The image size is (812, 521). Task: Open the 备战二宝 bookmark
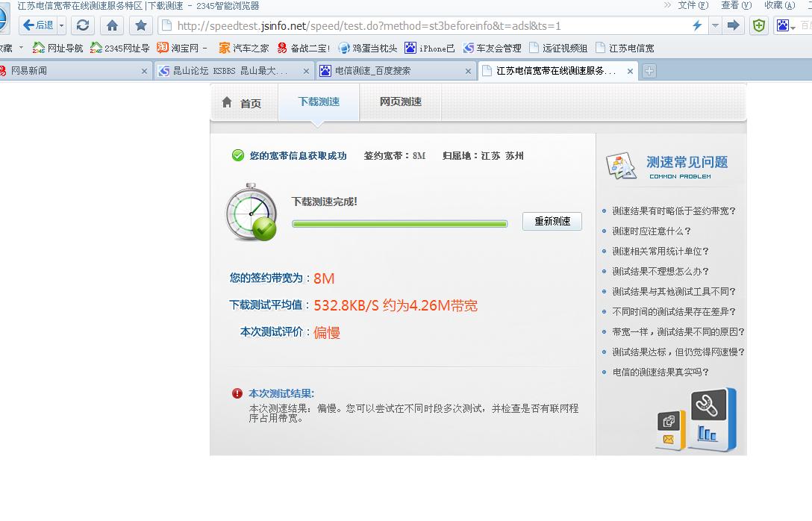[x=304, y=48]
